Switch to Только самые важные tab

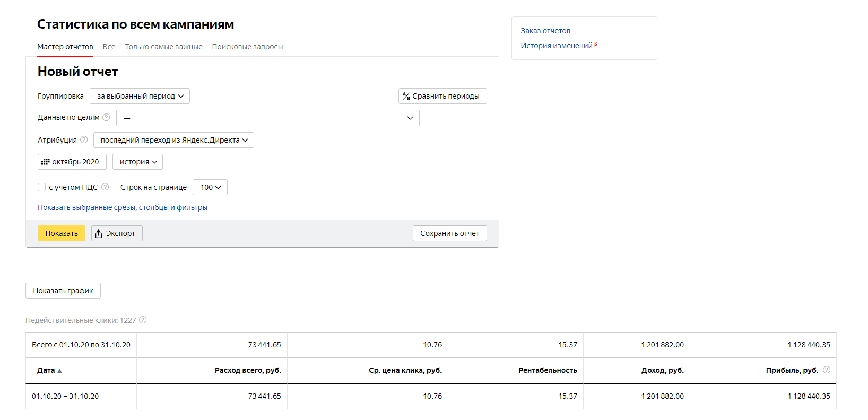(x=163, y=47)
